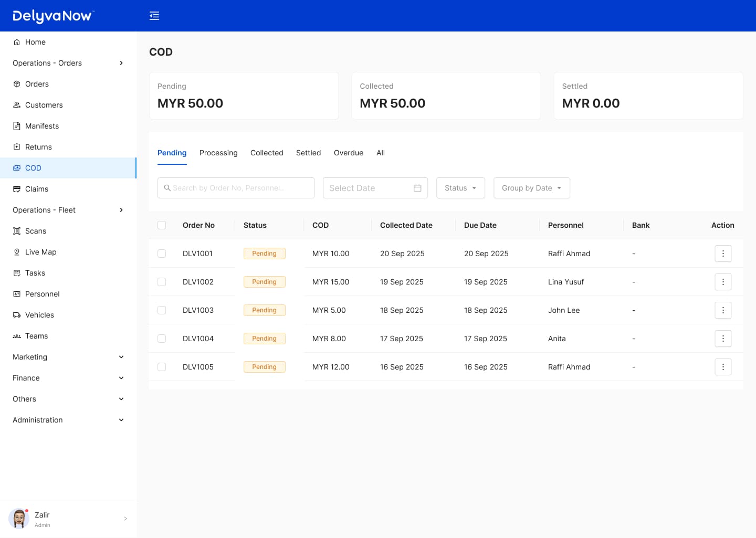
Task: Expand the Marketing menu
Action: pyautogui.click(x=68, y=357)
